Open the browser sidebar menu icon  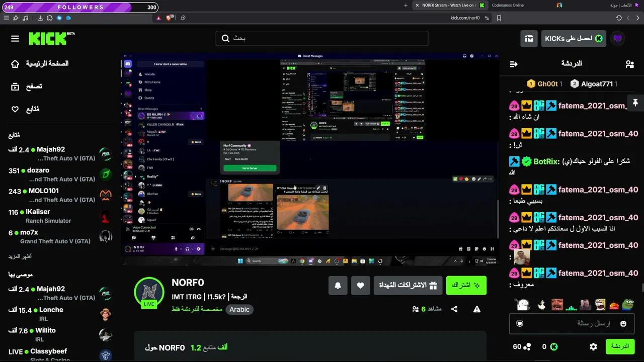click(x=6, y=18)
